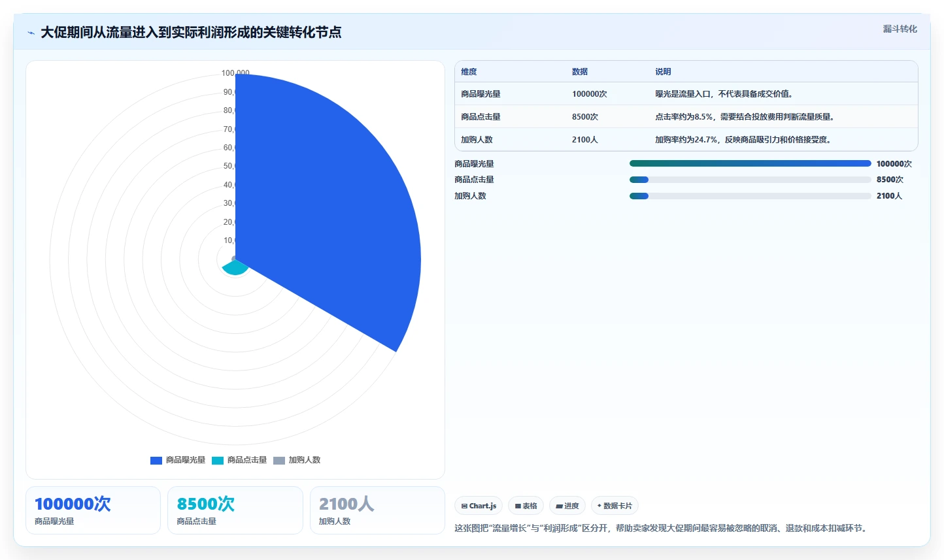Select the Chart.js chip
The height and width of the screenshot is (560, 944).
479,506
